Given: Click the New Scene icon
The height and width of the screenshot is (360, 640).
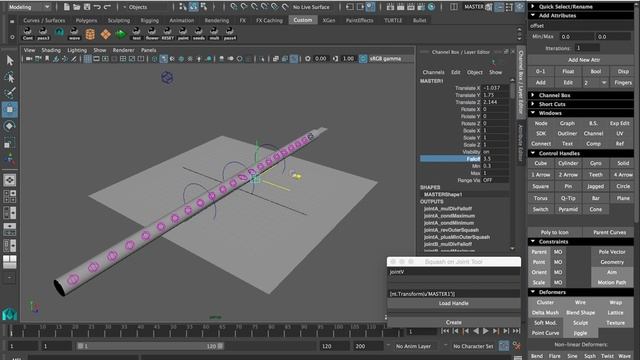Looking at the screenshot, I should coord(67,7).
